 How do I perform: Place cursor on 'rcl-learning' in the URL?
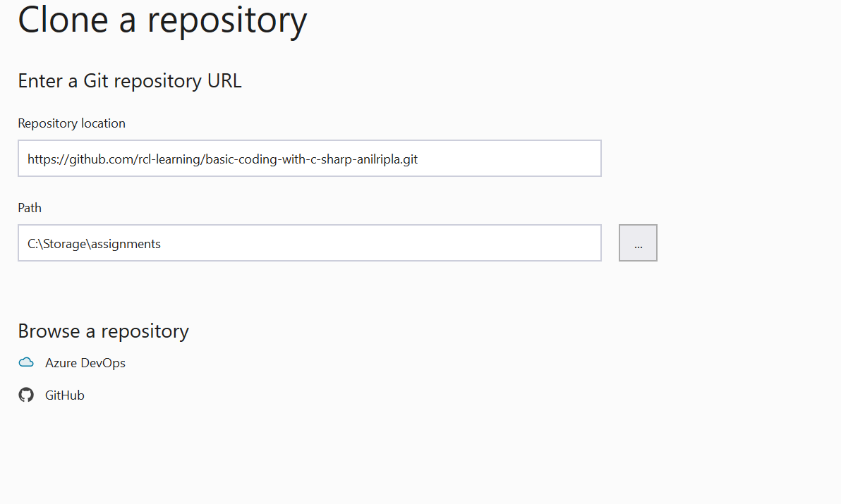[x=169, y=159]
